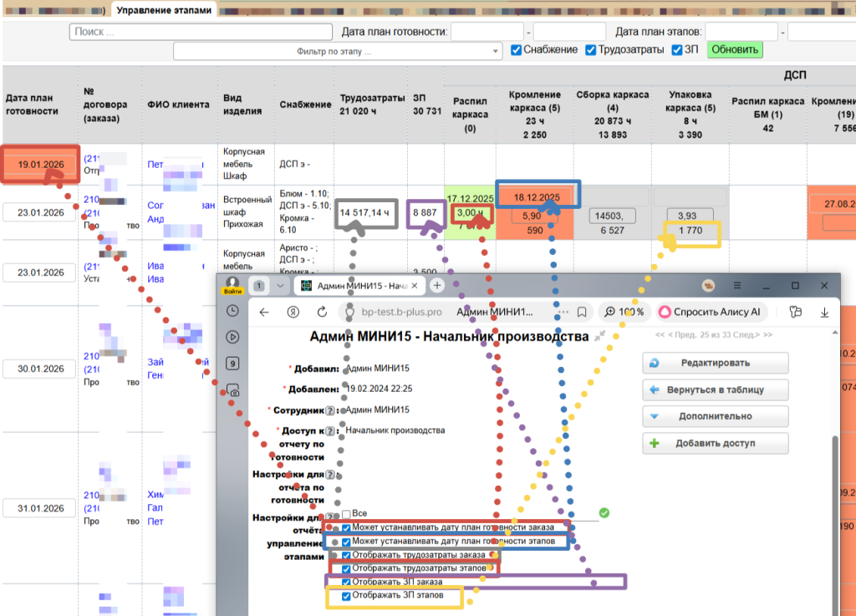Image resolution: width=856 pixels, height=616 pixels.
Task: Open the browser downloads icon
Action: tap(825, 312)
